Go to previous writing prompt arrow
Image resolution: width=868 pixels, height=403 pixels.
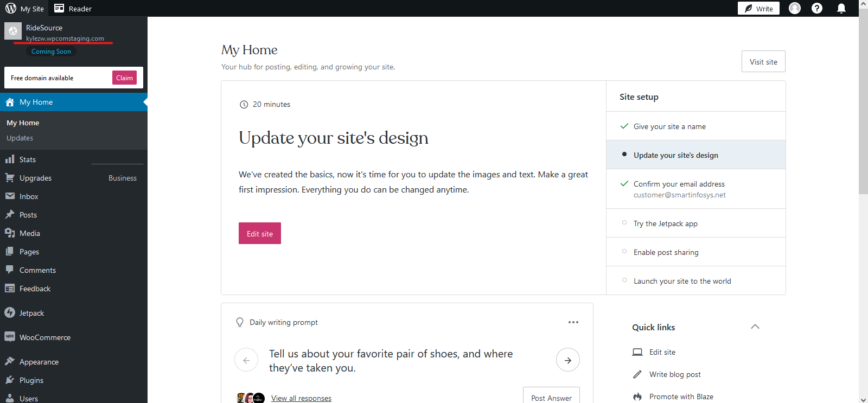(246, 360)
